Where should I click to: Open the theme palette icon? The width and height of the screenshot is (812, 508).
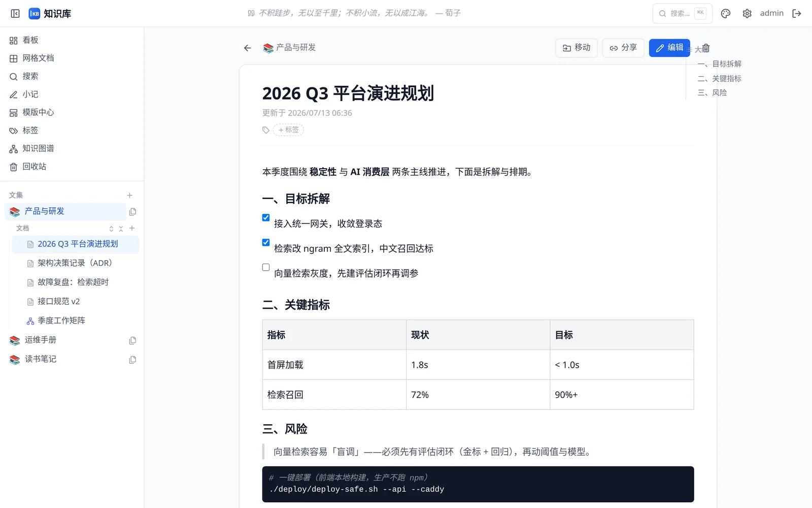coord(726,14)
